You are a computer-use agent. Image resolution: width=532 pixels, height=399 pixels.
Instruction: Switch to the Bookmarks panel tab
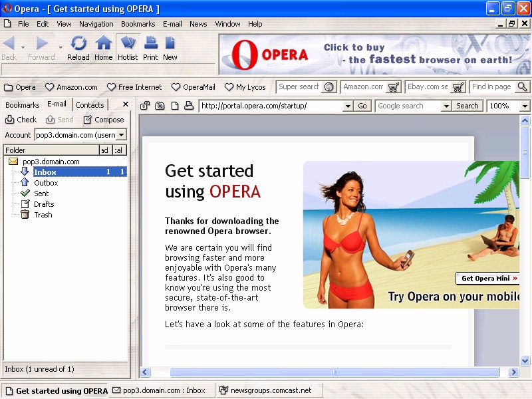23,105
